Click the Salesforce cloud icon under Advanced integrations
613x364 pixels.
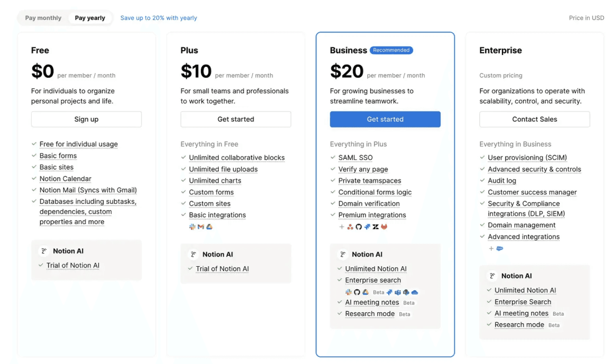(500, 249)
